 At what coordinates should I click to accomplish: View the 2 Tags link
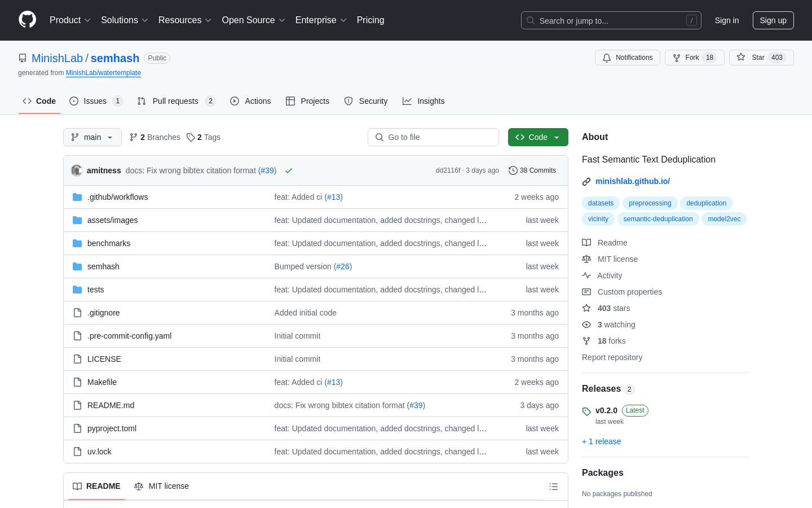(x=204, y=137)
